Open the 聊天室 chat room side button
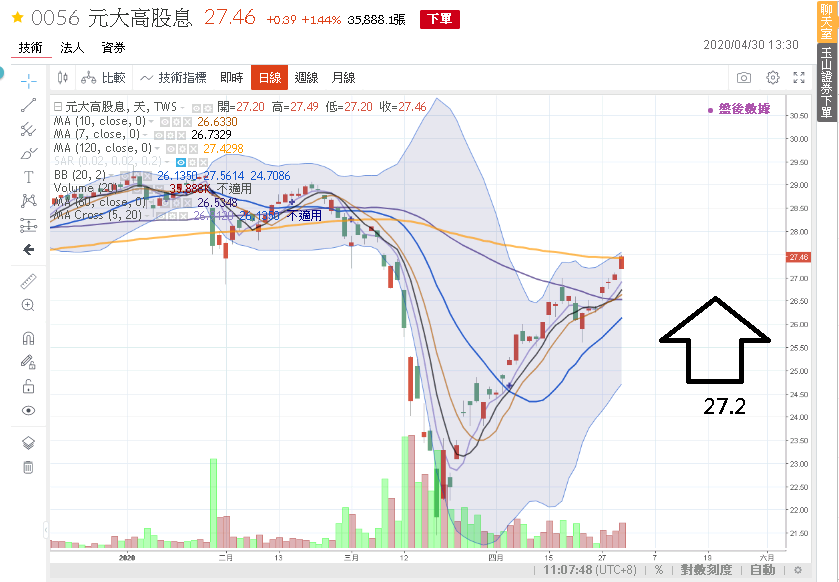Viewport: 839px width, 582px height. [x=827, y=21]
